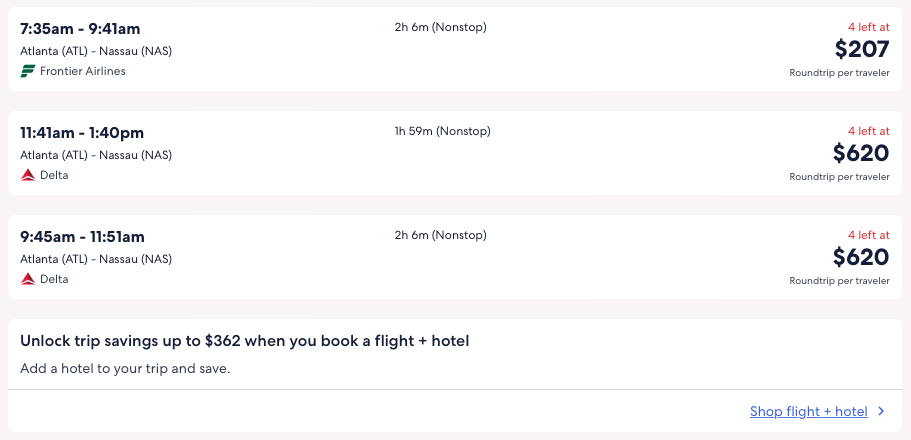Click the Delta logo on 9:45am flight
The height and width of the screenshot is (440, 911).
point(28,279)
